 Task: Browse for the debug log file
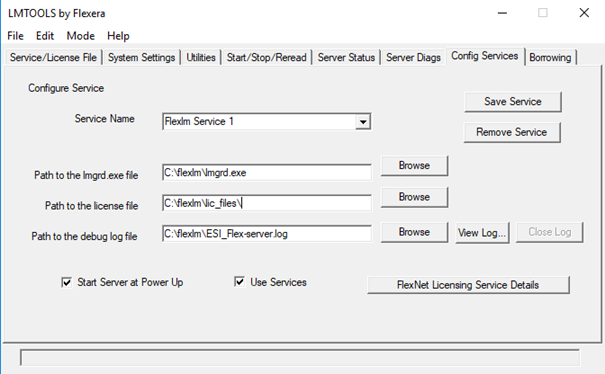(x=414, y=232)
